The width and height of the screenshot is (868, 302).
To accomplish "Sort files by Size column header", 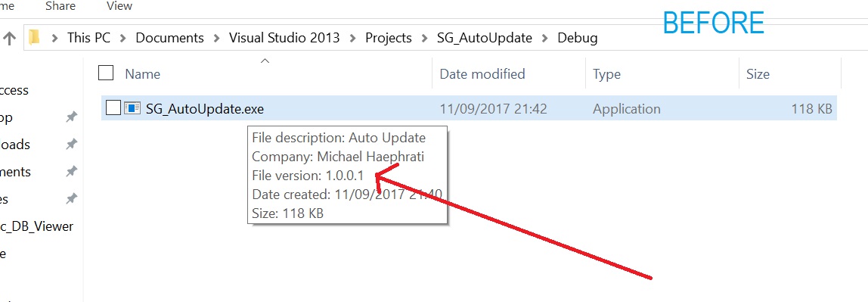I will (758, 73).
